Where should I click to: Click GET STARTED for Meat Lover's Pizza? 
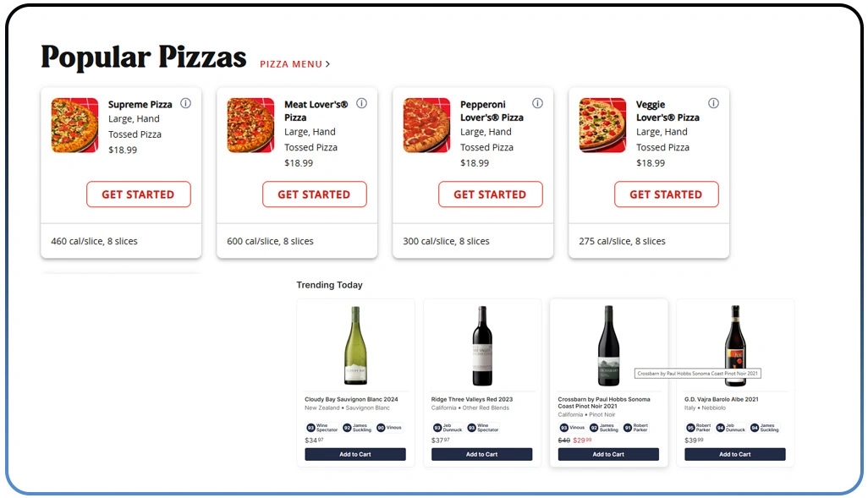click(315, 194)
